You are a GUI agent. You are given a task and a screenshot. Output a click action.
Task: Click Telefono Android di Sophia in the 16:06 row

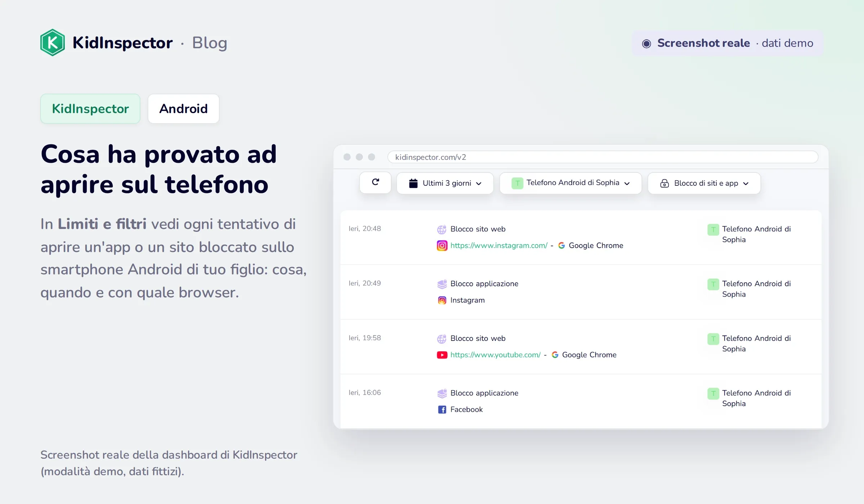(x=756, y=399)
